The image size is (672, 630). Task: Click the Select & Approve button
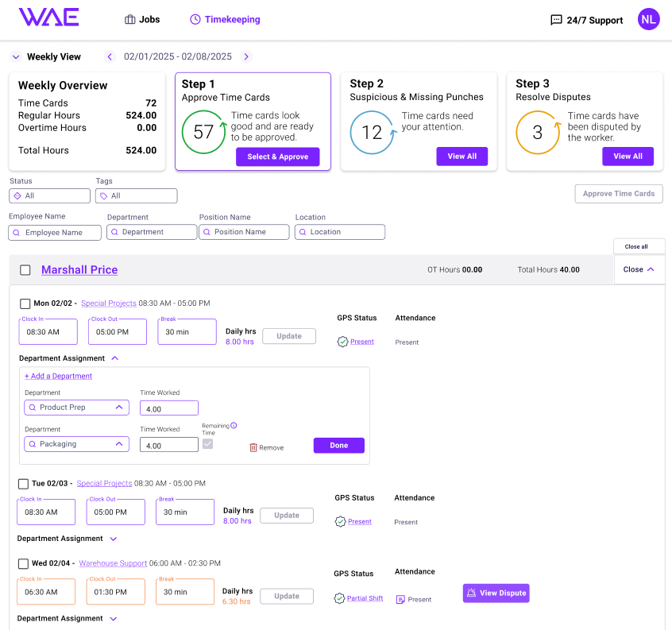coord(277,157)
